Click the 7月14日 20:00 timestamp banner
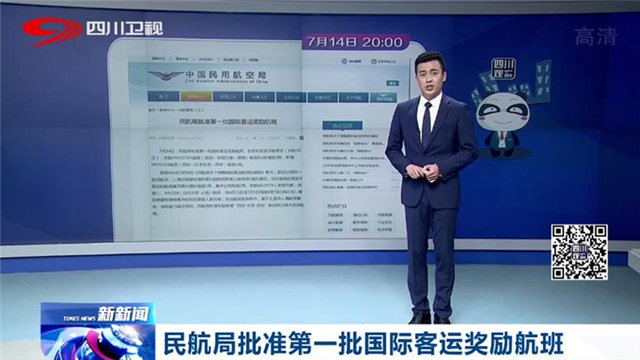This screenshot has width=640, height=360. point(355,42)
